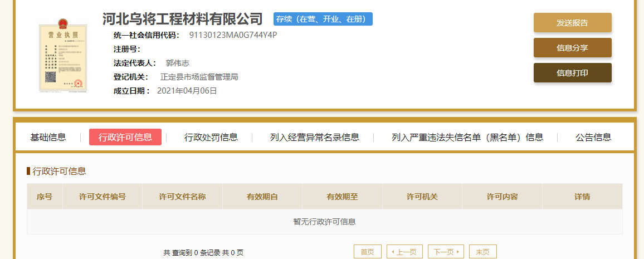Screen dimensions: 644x259
Task: Click the 上一页 previous page button
Action: coord(404,252)
